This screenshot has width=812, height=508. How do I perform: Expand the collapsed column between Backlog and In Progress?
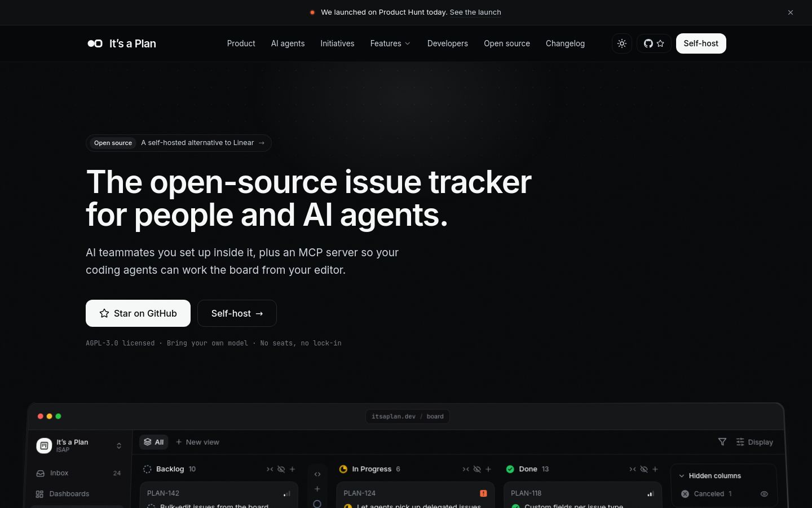pyautogui.click(x=317, y=474)
